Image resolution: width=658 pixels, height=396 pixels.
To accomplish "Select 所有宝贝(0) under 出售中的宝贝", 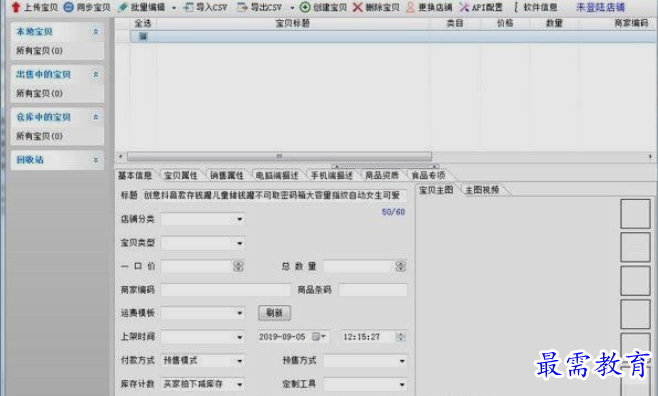I will (x=39, y=93).
